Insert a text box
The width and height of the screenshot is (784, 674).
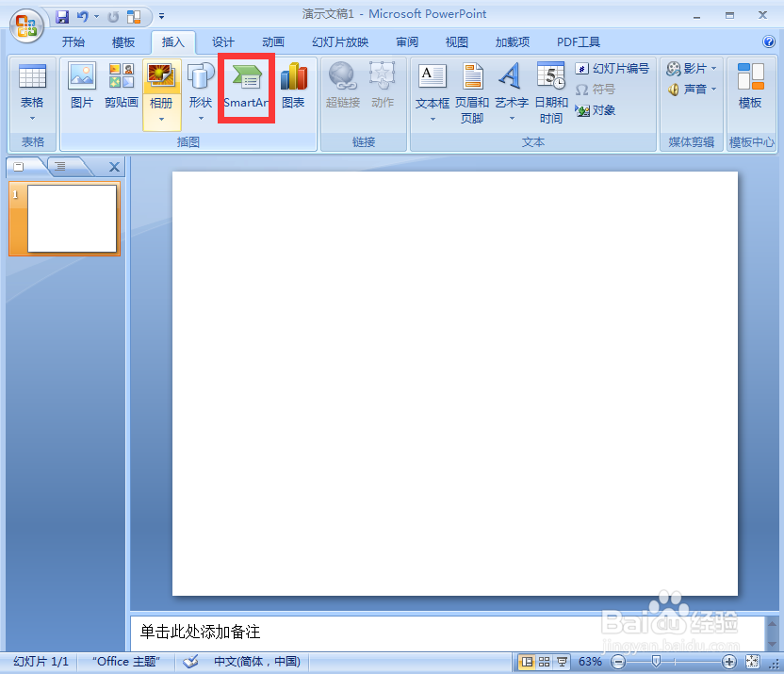click(x=433, y=86)
